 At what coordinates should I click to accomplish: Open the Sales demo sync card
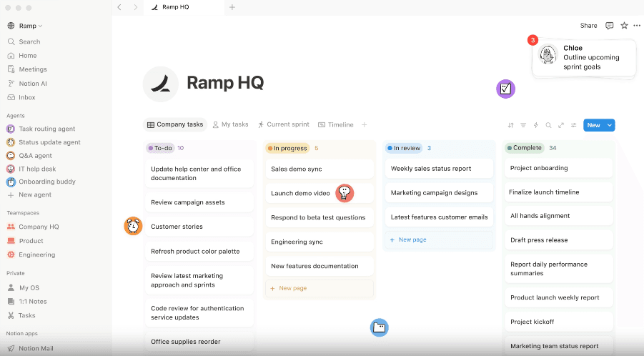tap(319, 169)
